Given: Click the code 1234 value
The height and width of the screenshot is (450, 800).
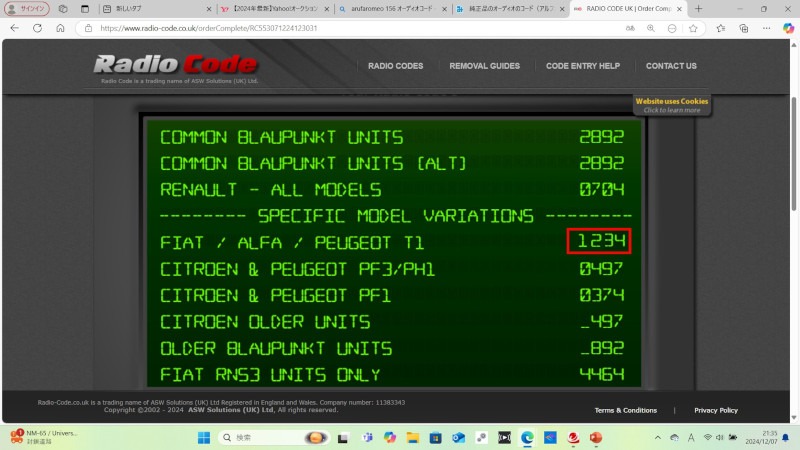Looking at the screenshot, I should [x=601, y=241].
